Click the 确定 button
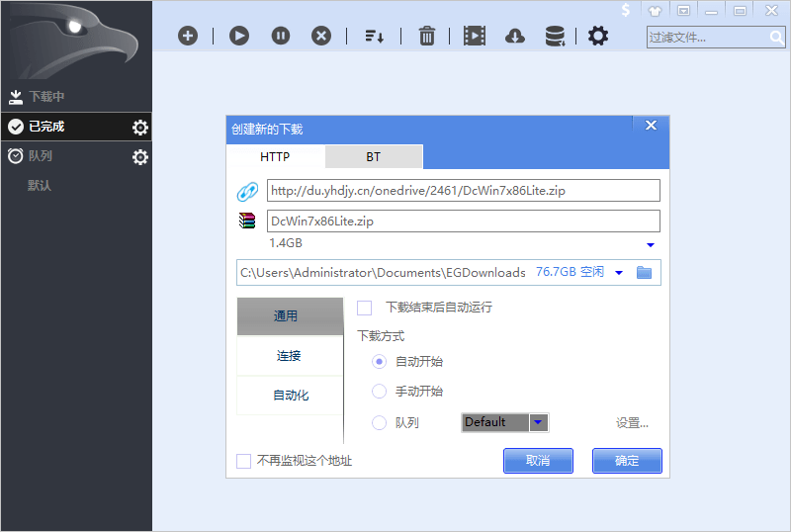The width and height of the screenshot is (791, 532). 627,461
